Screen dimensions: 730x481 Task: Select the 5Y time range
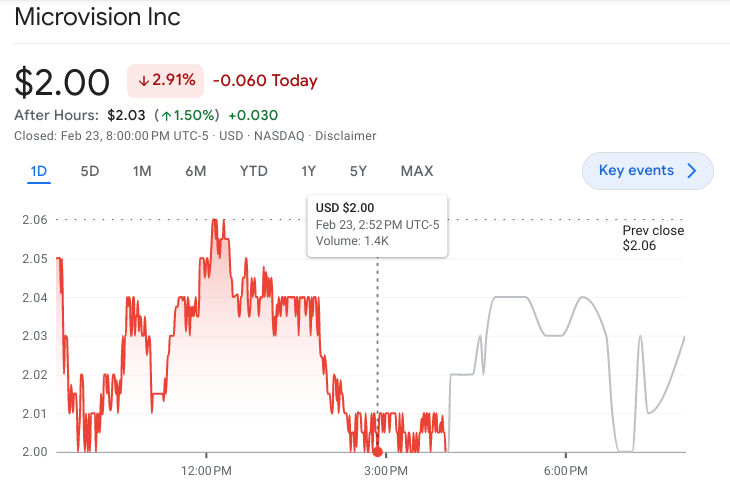click(359, 171)
